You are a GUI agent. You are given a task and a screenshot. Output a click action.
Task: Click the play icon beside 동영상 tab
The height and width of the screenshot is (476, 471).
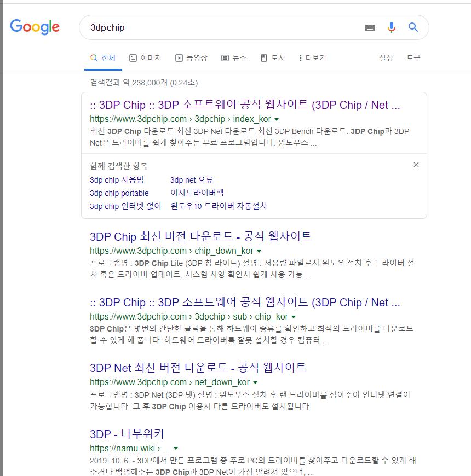point(179,58)
